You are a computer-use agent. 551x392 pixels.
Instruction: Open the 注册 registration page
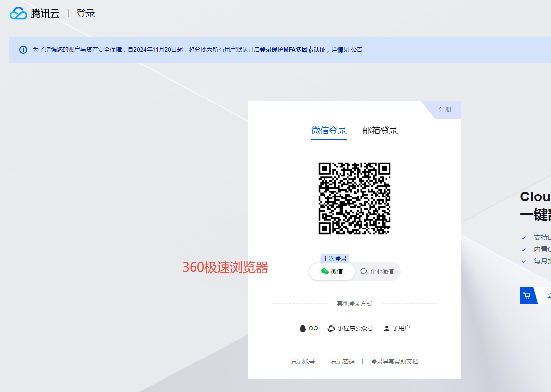(445, 110)
